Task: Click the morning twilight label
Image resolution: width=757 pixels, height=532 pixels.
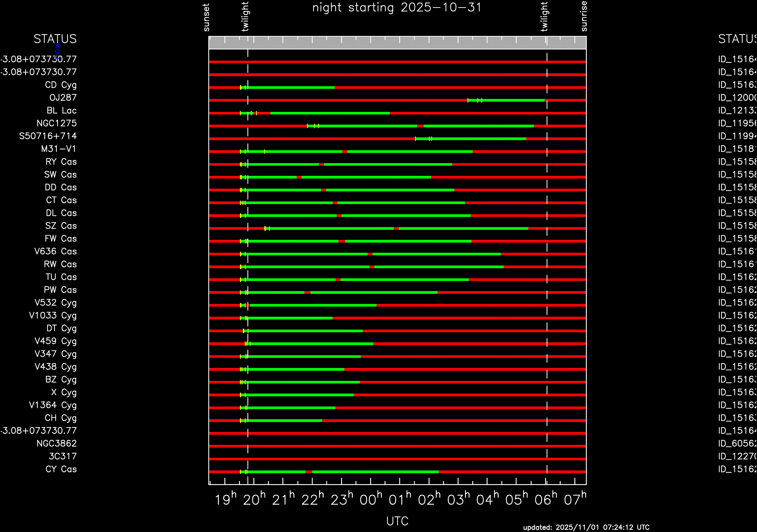Action: 544,17
